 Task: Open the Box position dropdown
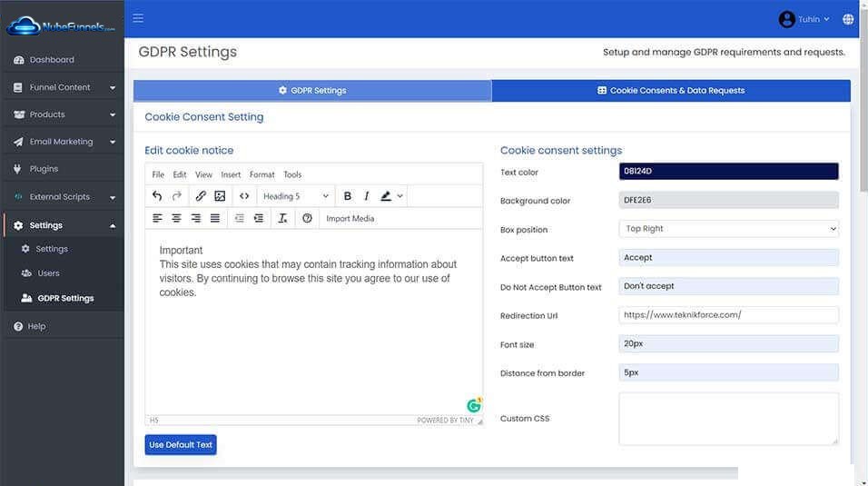728,229
